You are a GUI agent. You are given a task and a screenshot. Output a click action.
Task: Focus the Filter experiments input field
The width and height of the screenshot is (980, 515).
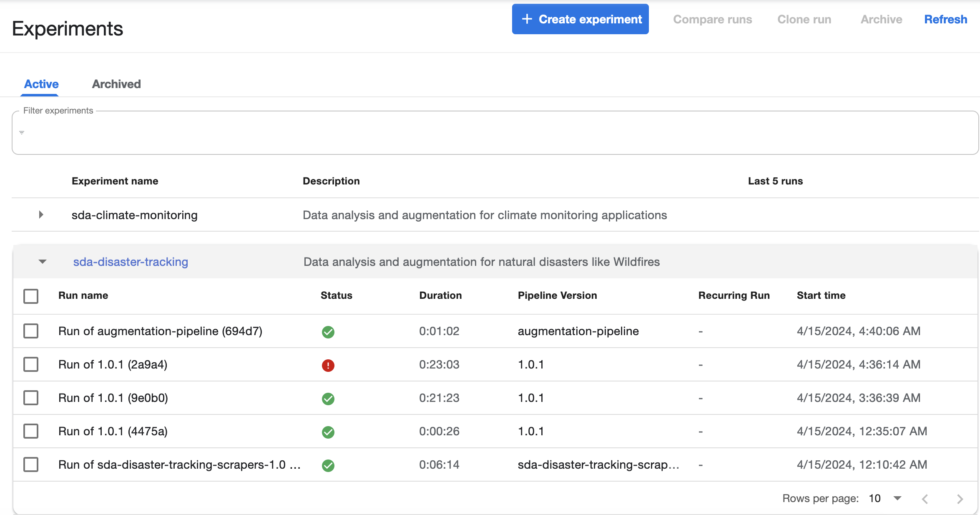(x=495, y=133)
